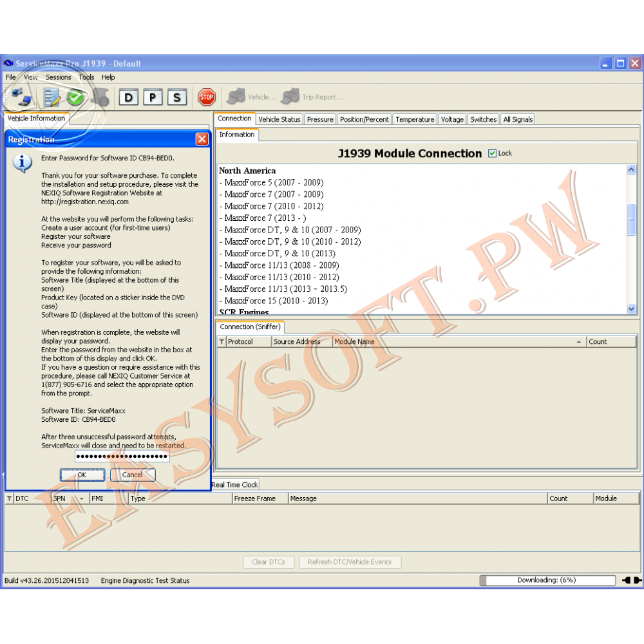This screenshot has height=644, width=644.
Task: Open the Help menu
Action: pyautogui.click(x=108, y=77)
